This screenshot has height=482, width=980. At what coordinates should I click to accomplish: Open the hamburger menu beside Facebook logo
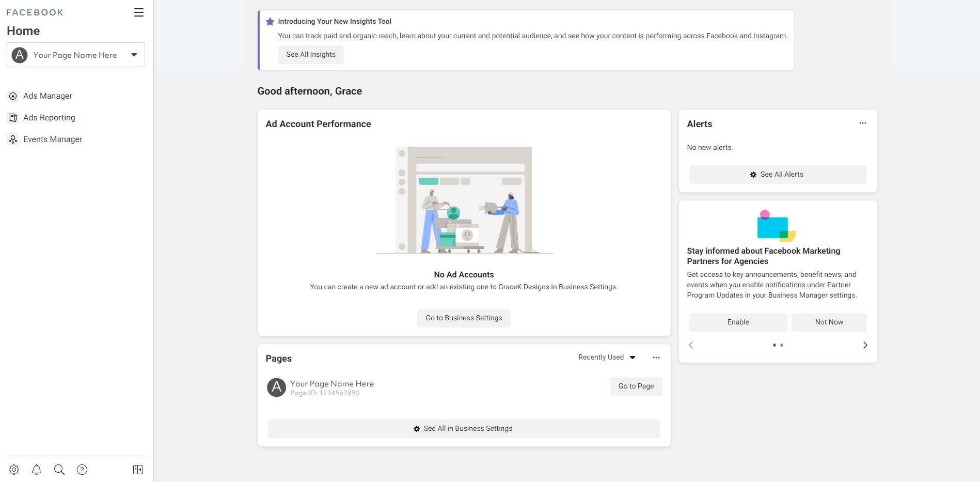pyautogui.click(x=139, y=12)
